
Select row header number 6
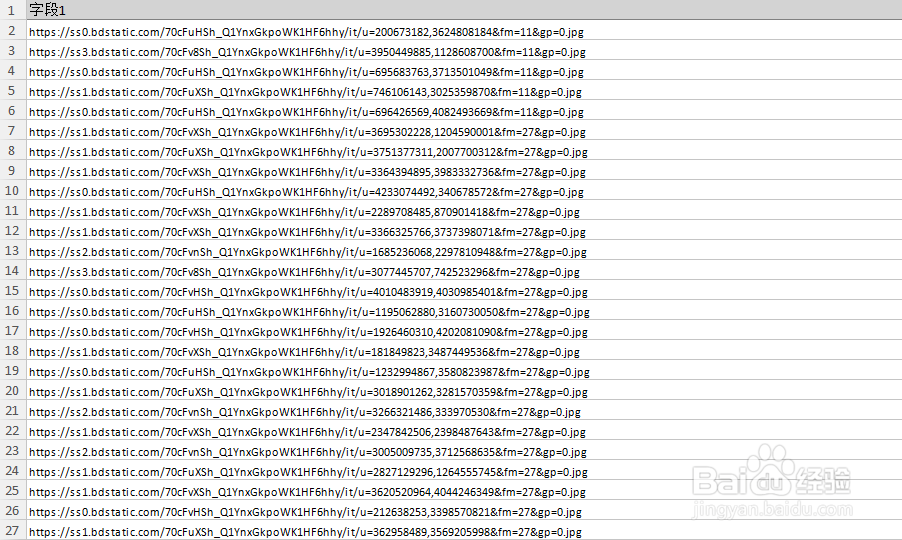point(13,110)
